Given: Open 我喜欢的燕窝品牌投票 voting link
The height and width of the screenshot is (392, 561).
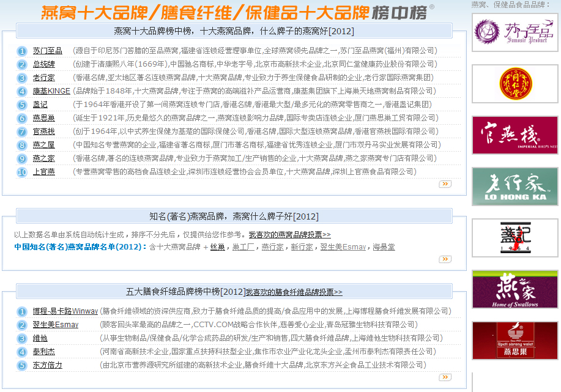Looking at the screenshot, I should (x=290, y=235).
